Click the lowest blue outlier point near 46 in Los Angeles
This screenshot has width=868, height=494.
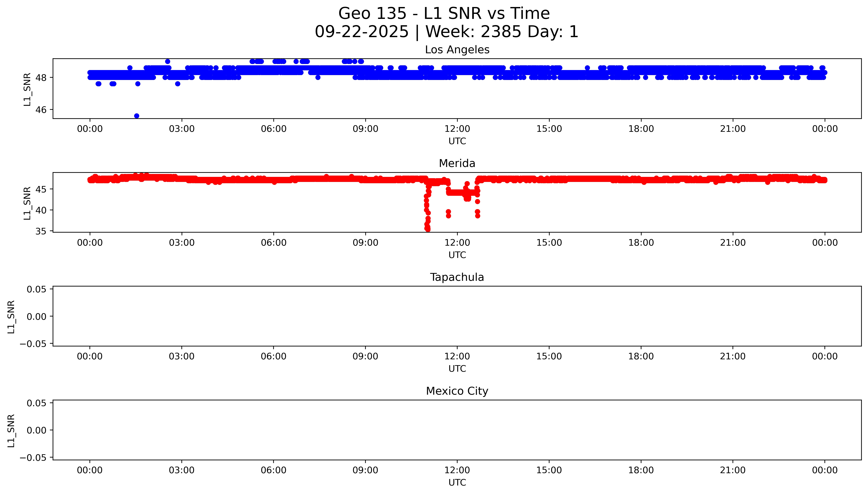click(x=136, y=116)
